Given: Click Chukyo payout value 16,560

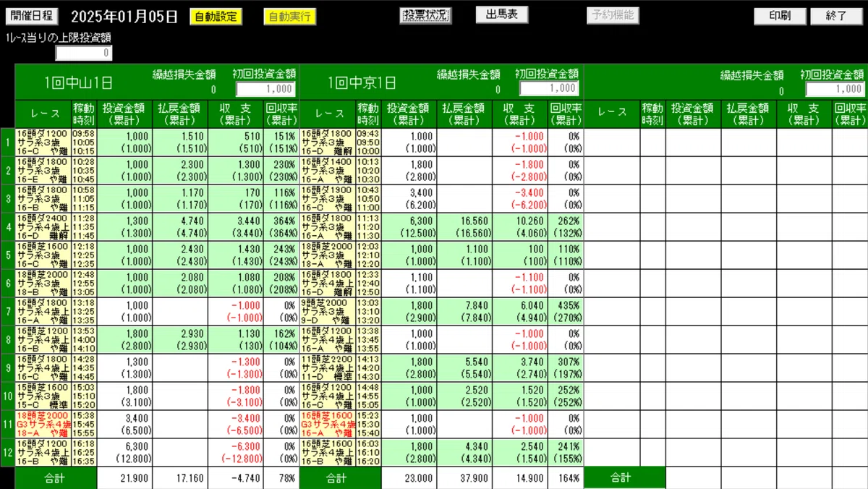Looking at the screenshot, I should (473, 221).
